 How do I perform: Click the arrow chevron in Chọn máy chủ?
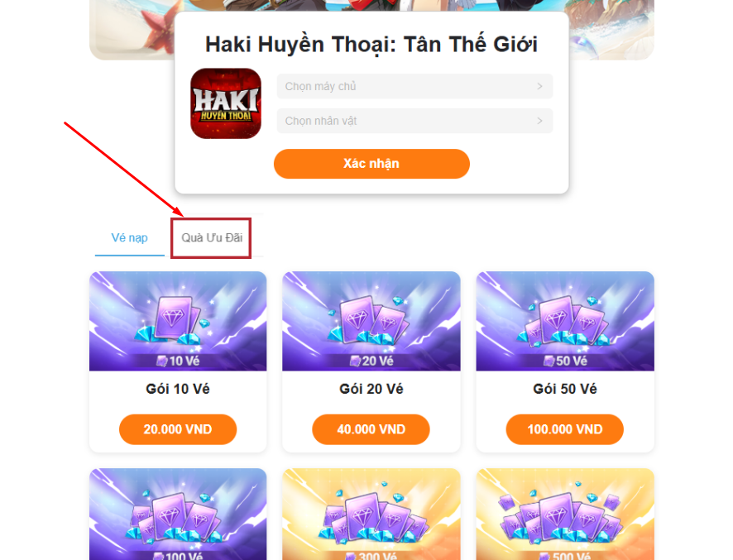(539, 87)
